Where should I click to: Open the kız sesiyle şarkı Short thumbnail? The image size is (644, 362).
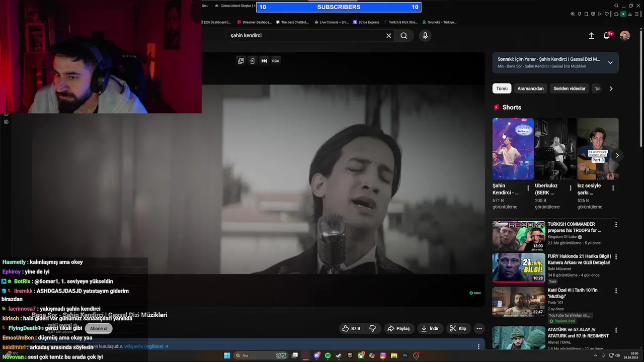598,149
